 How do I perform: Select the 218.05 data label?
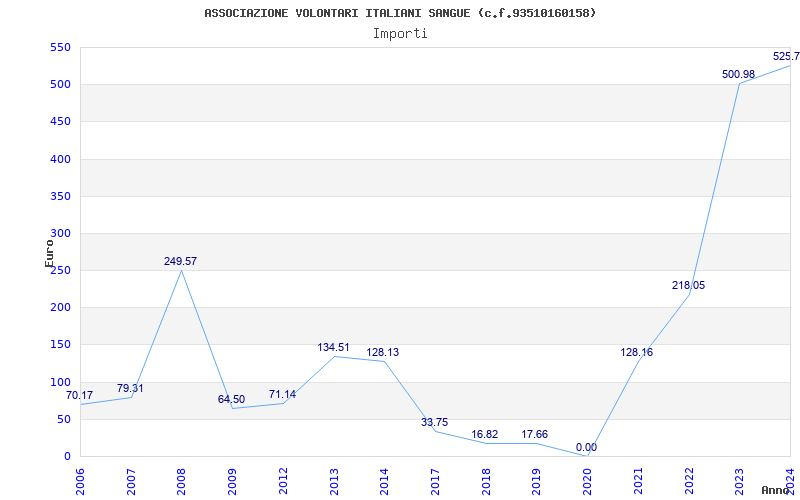pos(688,286)
